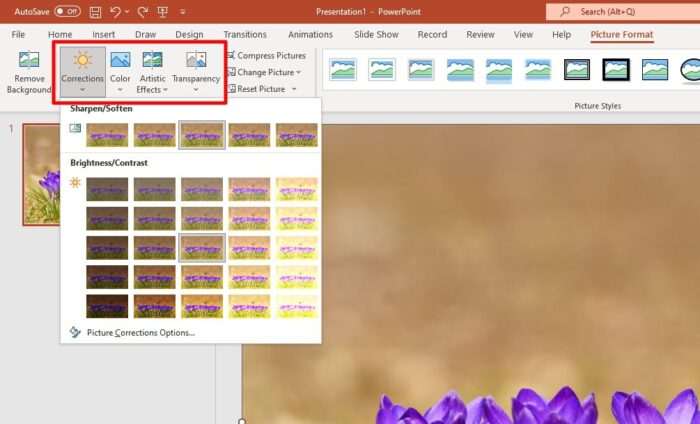Open the Undo history dropdown arrow
Image resolution: width=700 pixels, height=424 pixels.
click(x=127, y=12)
